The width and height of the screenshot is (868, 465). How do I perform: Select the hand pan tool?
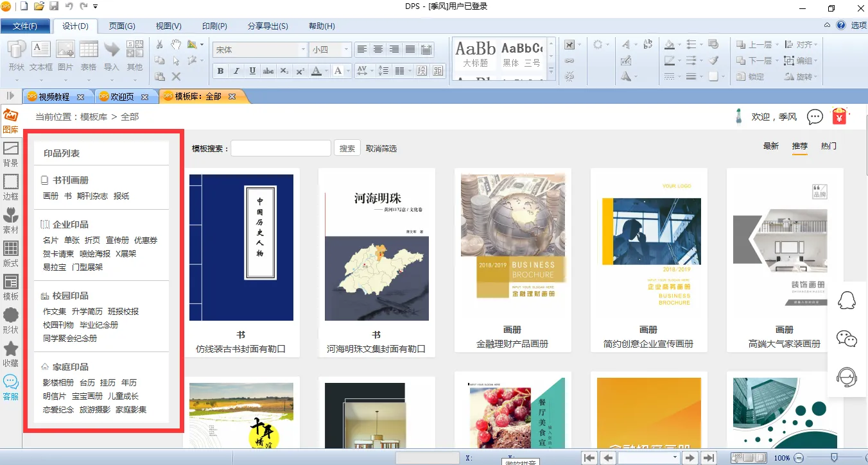click(176, 44)
